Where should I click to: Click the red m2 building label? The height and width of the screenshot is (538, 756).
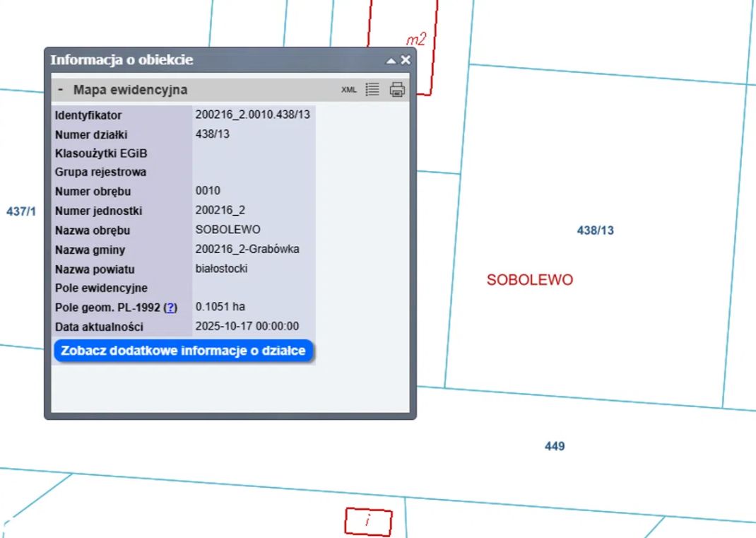[416, 40]
